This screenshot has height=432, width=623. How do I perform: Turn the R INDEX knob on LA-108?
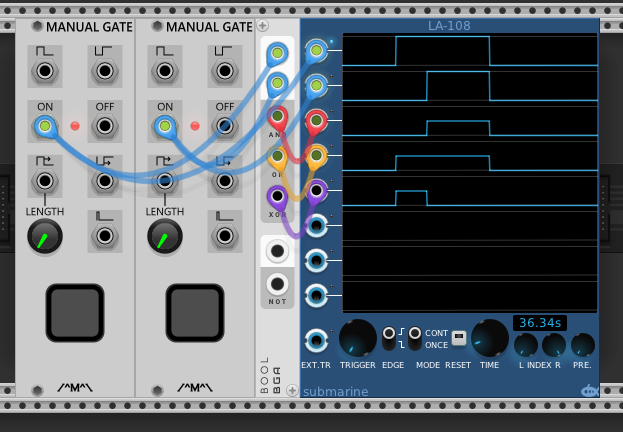[x=554, y=345]
